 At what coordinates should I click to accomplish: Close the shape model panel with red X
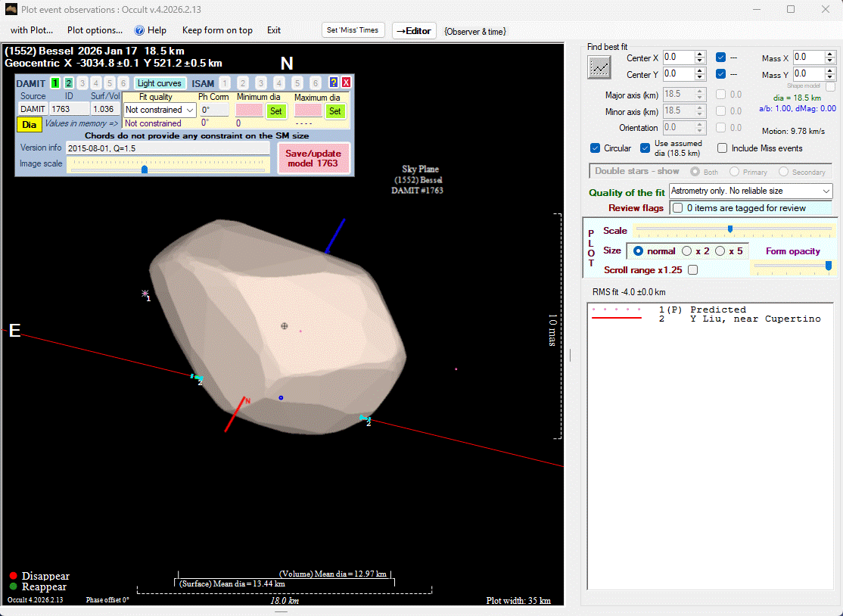346,83
